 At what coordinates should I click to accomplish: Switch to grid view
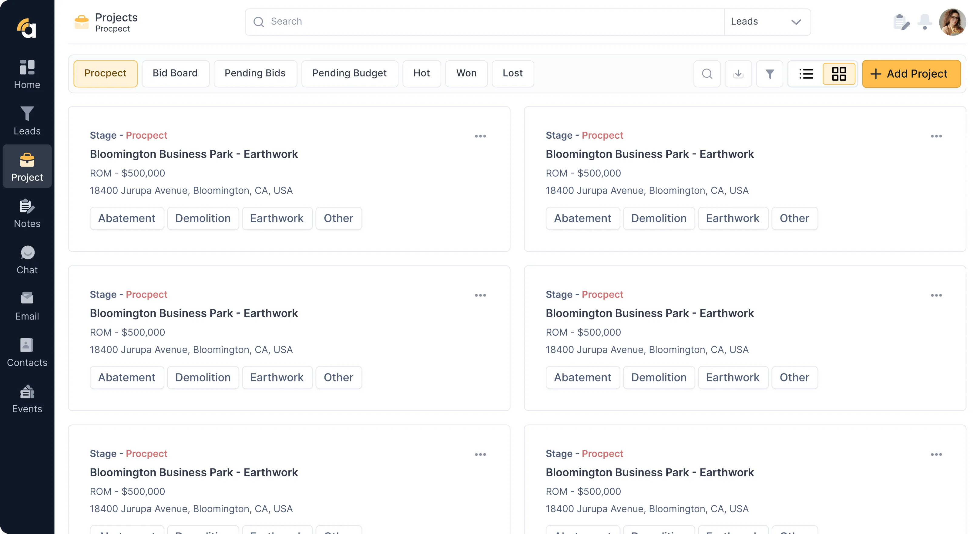click(839, 74)
